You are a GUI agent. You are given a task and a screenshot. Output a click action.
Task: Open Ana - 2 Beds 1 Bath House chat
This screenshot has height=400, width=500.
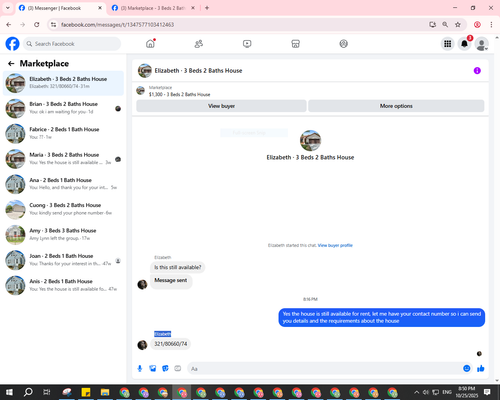click(x=63, y=184)
